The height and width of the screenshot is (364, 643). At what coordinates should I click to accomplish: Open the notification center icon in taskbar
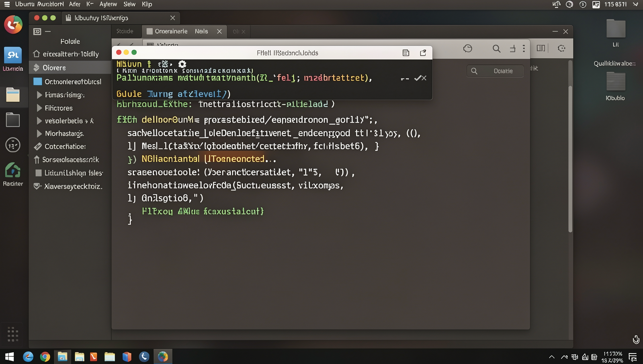coord(633,357)
